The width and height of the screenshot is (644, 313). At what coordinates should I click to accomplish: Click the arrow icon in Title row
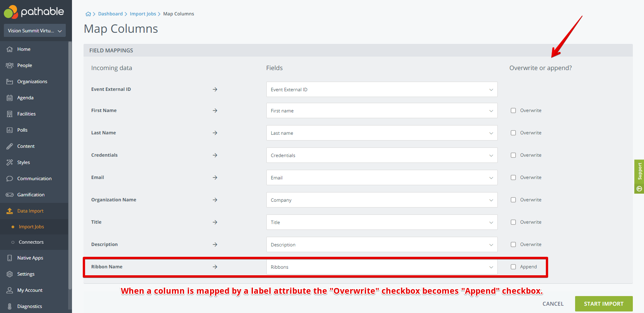215,222
